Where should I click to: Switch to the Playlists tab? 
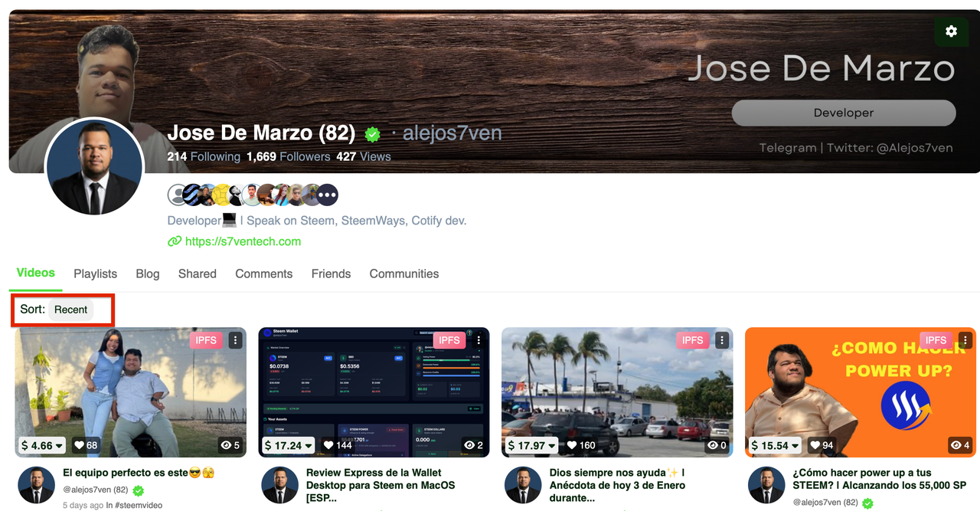96,274
